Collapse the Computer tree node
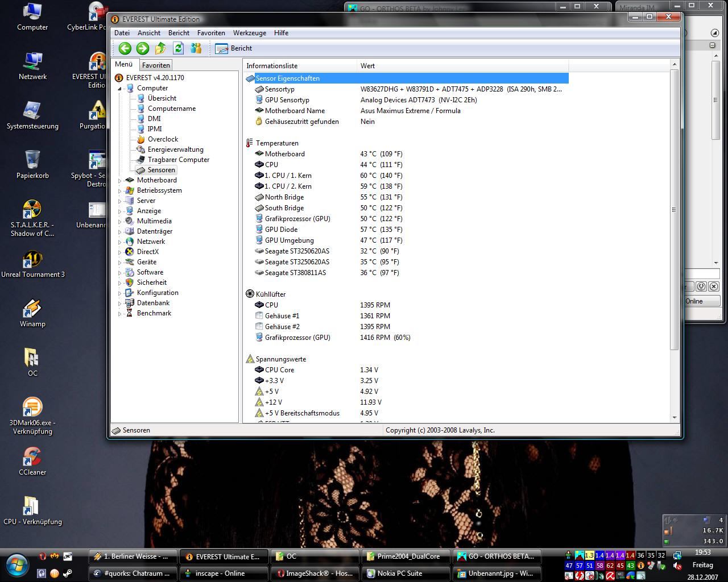Screen dimensions: 728x582 coord(119,89)
